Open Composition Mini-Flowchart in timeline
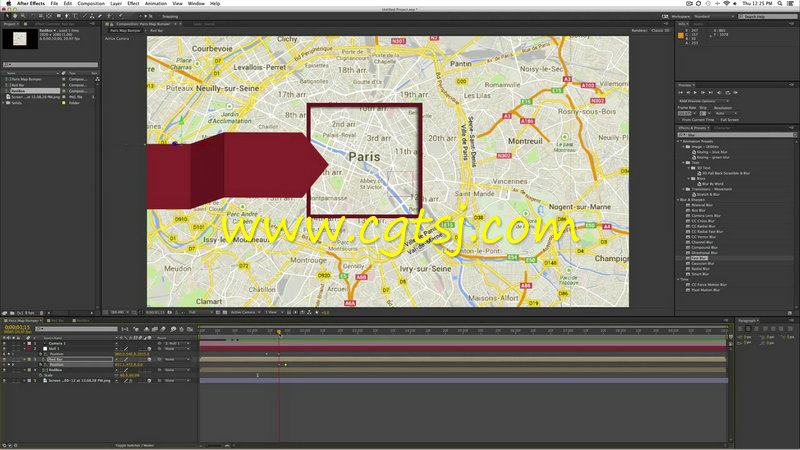The width and height of the screenshot is (800, 450). [x=124, y=329]
